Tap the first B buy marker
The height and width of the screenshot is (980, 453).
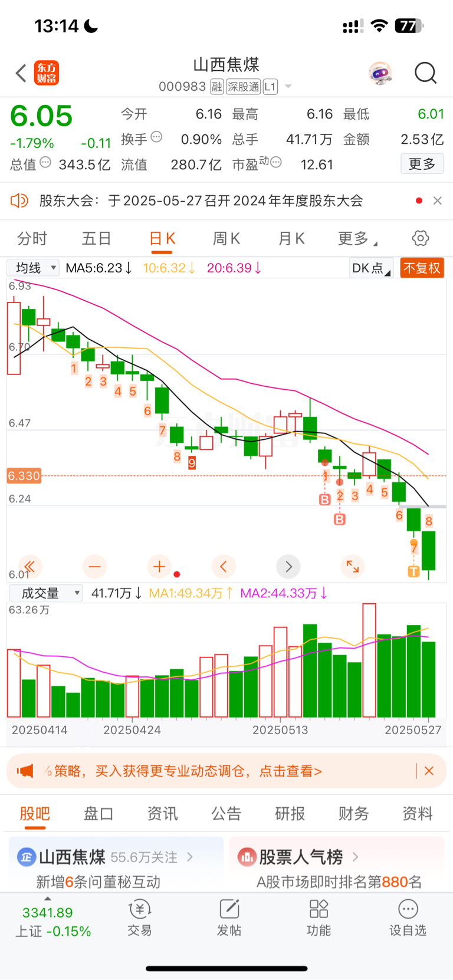(324, 500)
